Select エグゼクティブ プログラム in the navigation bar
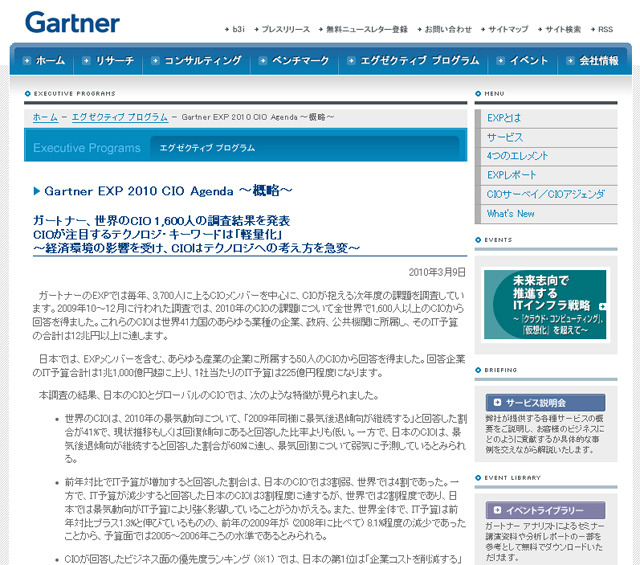The image size is (640, 565). point(420,60)
